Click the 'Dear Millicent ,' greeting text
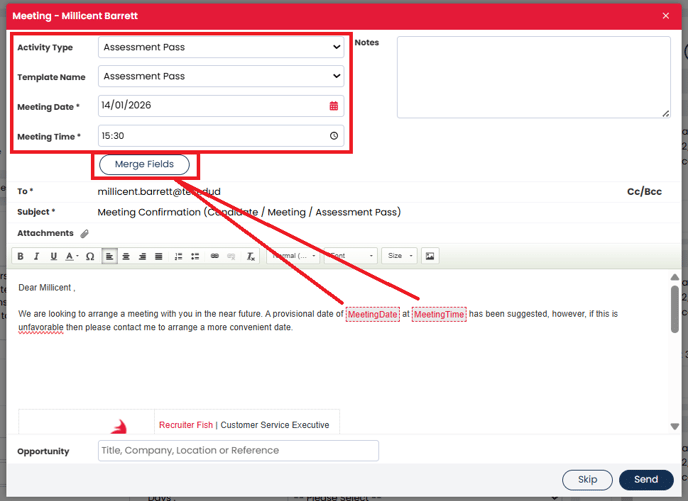Viewport: 688px width, 501px height. click(47, 288)
